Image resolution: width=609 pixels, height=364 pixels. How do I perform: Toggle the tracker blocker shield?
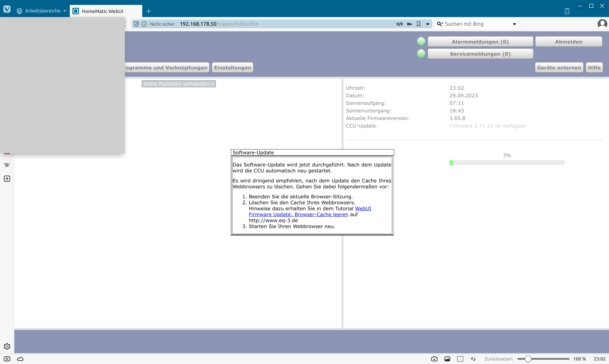pos(136,24)
